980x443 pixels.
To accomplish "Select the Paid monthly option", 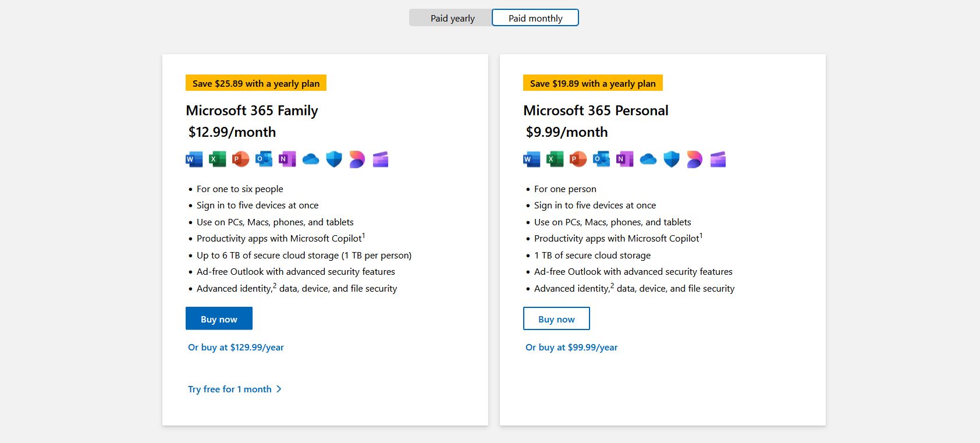I will coord(535,18).
